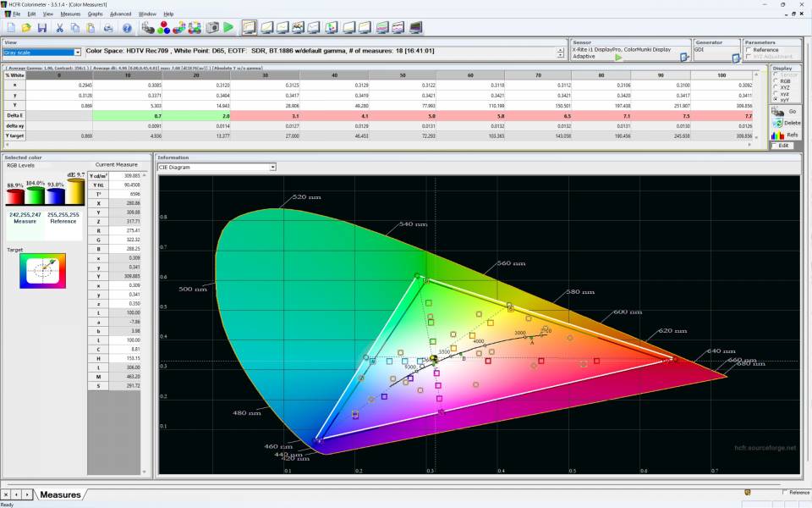Open help with the blue question mark
The width and height of the screenshot is (812, 508).
click(x=127, y=27)
